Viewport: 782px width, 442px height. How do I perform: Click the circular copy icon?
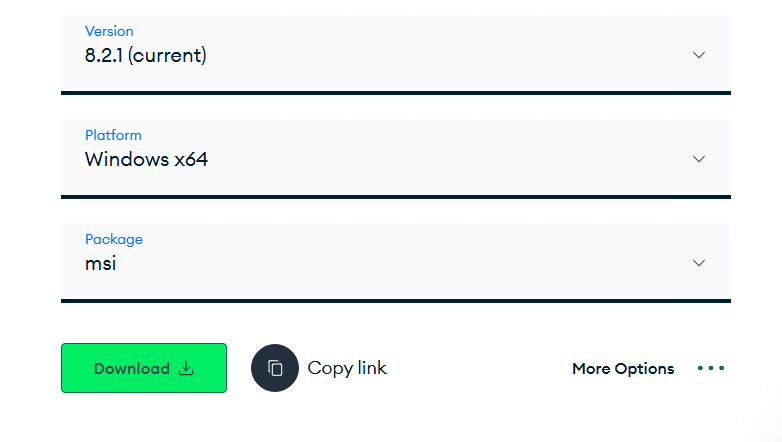click(x=275, y=368)
